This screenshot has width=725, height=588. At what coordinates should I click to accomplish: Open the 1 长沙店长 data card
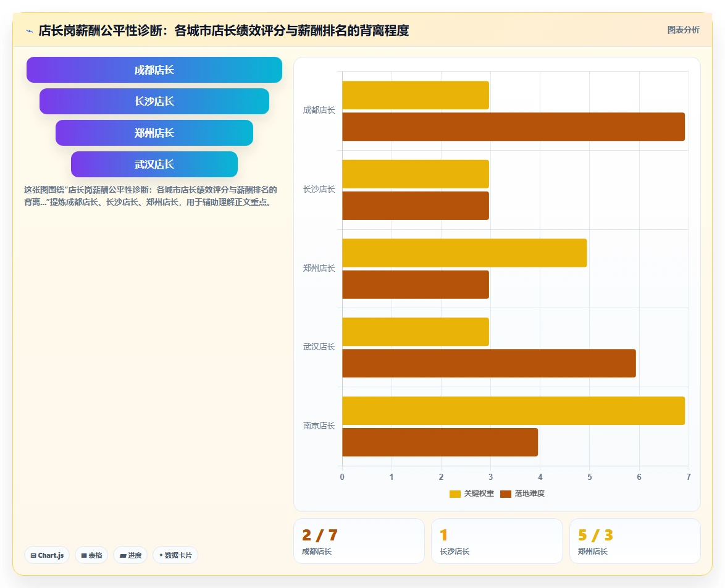coord(497,541)
